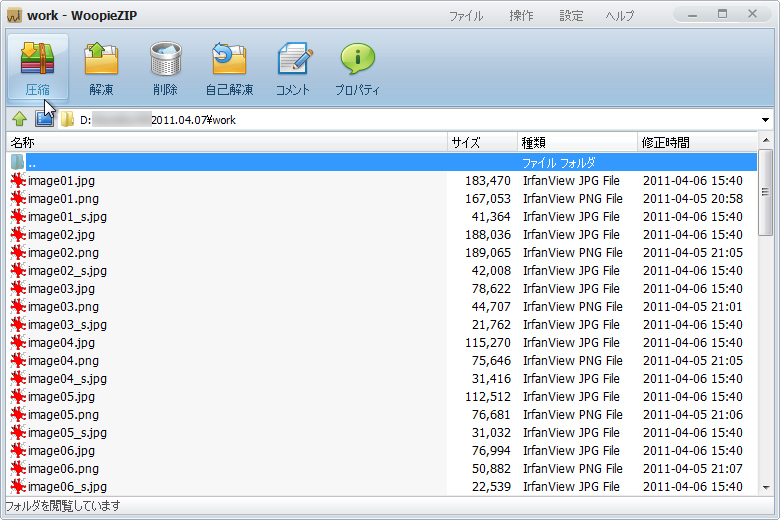Click the icon of image06.png
Screen dimensions: 780x520
[18, 469]
